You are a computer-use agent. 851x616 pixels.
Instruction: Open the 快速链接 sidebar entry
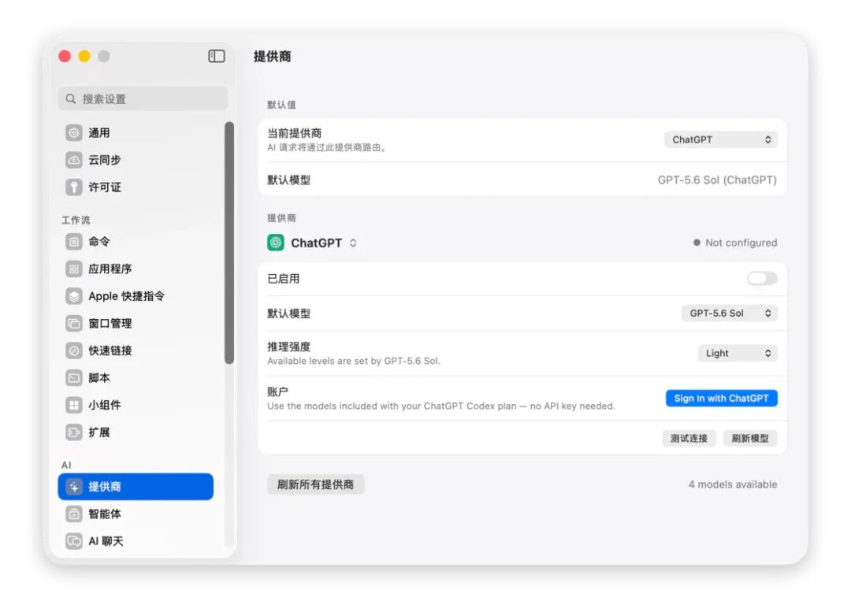tap(136, 351)
